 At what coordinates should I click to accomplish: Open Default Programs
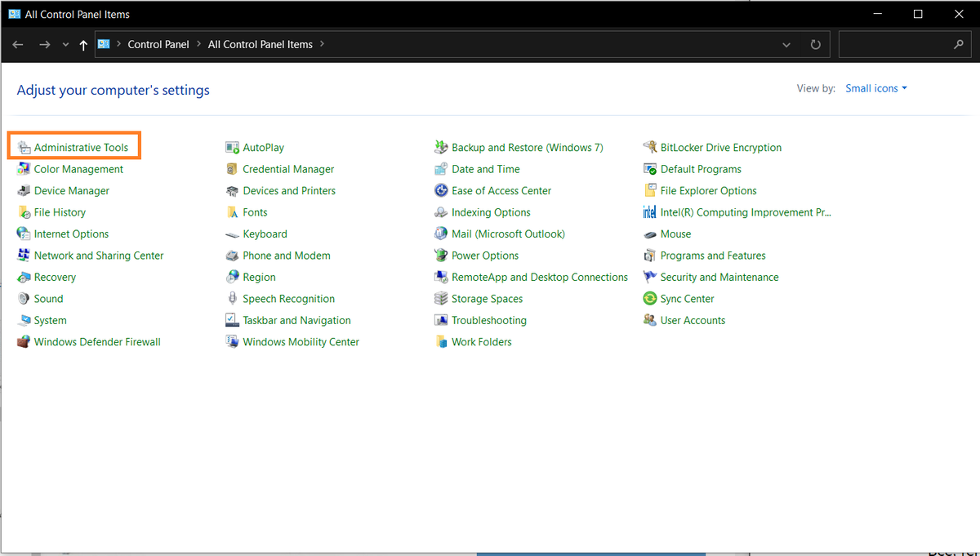click(701, 169)
